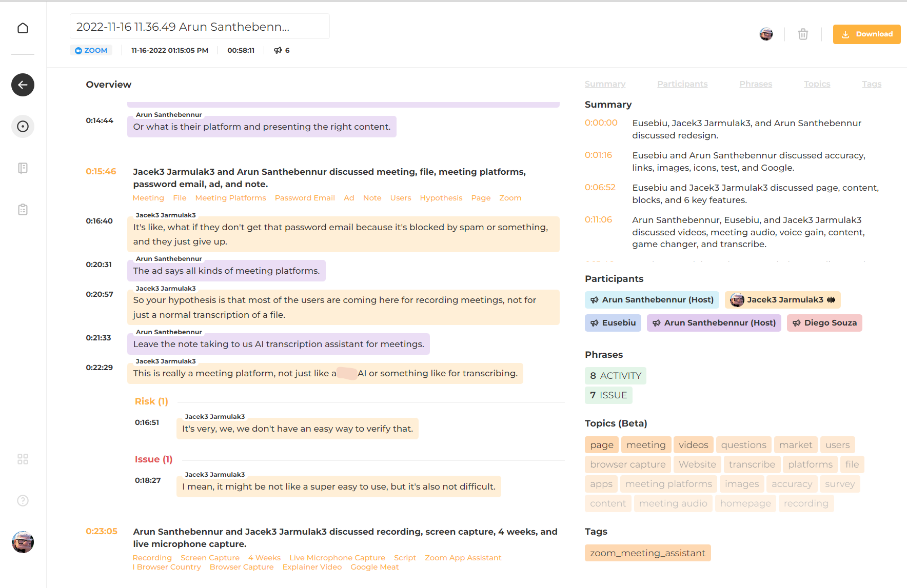
Task: Select the 'homepage' topic chip
Action: (x=745, y=503)
